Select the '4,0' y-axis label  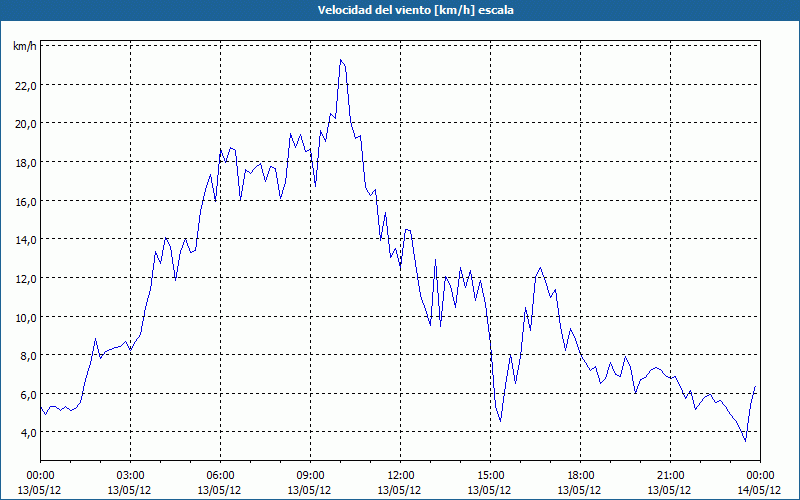pyautogui.click(x=28, y=434)
